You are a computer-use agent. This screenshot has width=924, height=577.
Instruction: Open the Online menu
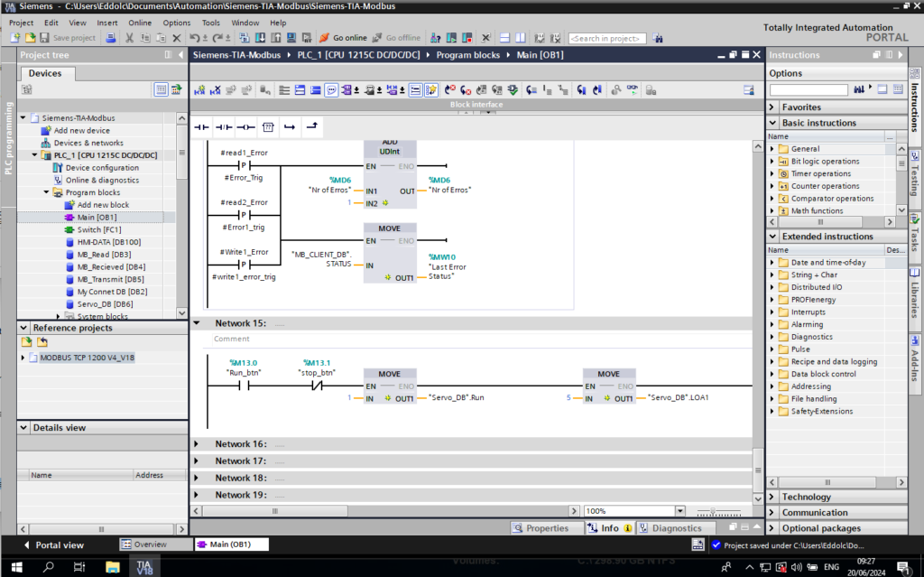[140, 23]
